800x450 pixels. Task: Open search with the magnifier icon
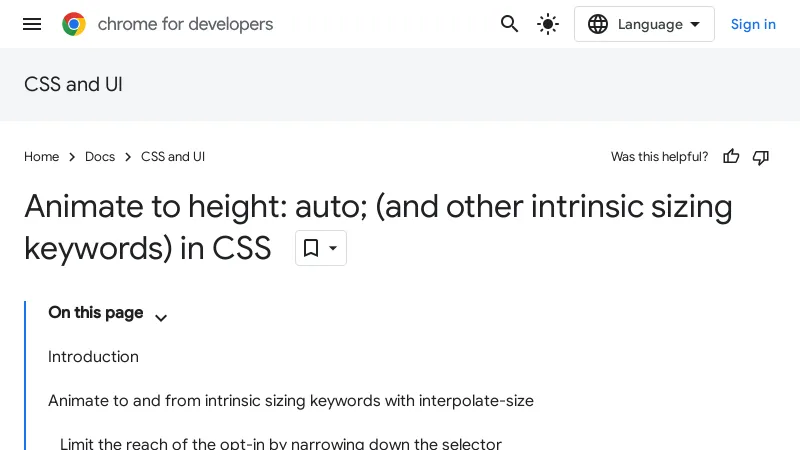tap(510, 24)
